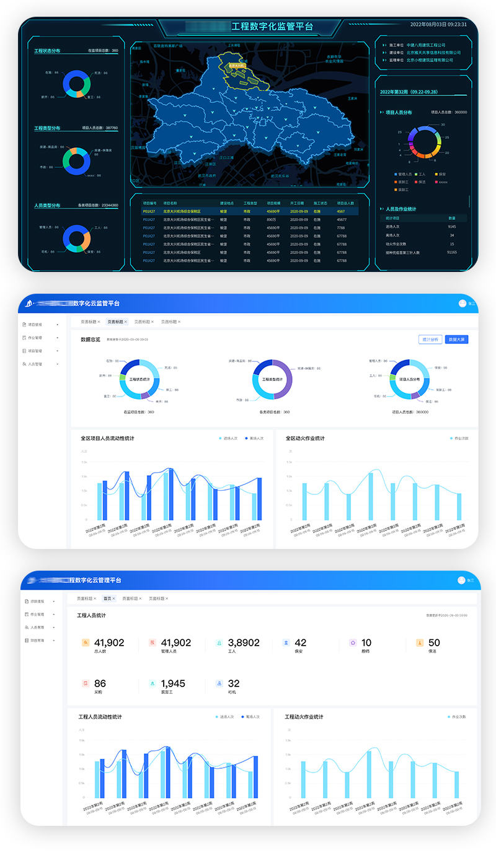Click the 采购 red stat icon
The height and width of the screenshot is (868, 496).
pyautogui.click(x=86, y=683)
